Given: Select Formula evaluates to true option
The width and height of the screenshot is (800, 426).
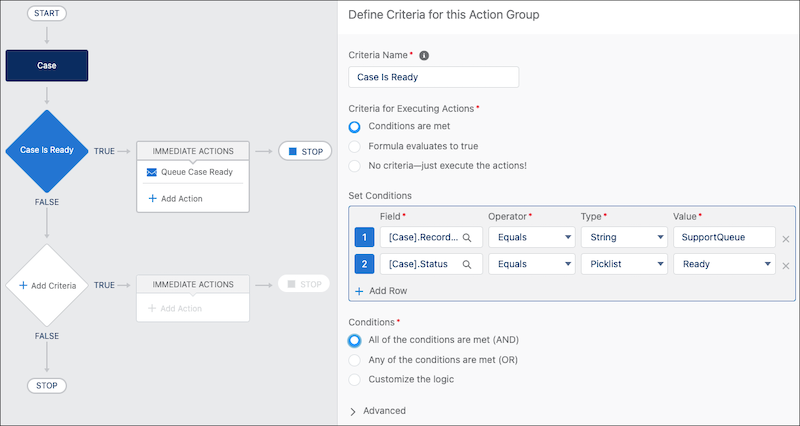Looking at the screenshot, I should [x=354, y=146].
